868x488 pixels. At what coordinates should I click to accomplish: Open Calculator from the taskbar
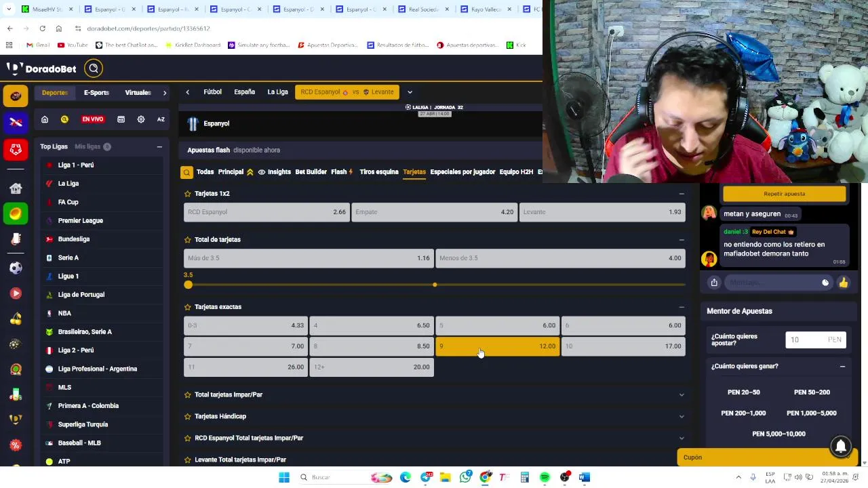(524, 477)
